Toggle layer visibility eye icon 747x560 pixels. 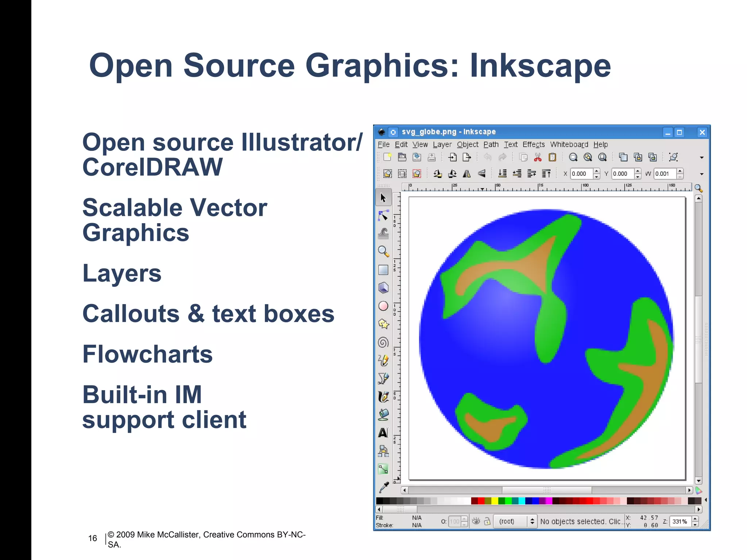coord(476,521)
